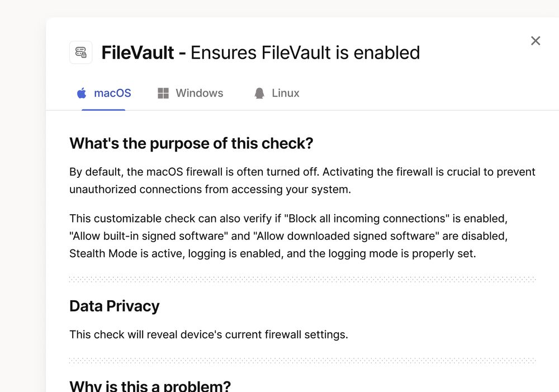
Task: Close the FileVault check dialog
Action: (536, 41)
